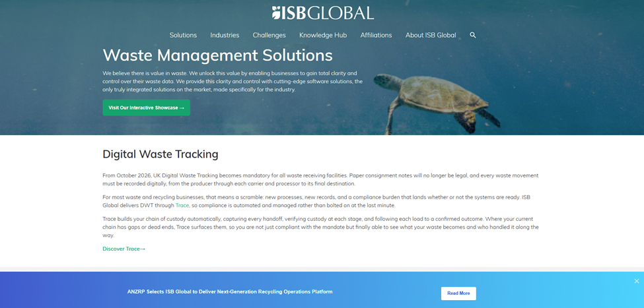Viewport: 644px width, 308px height.
Task: Click Visit Our Interactive Showcase button
Action: 146,108
